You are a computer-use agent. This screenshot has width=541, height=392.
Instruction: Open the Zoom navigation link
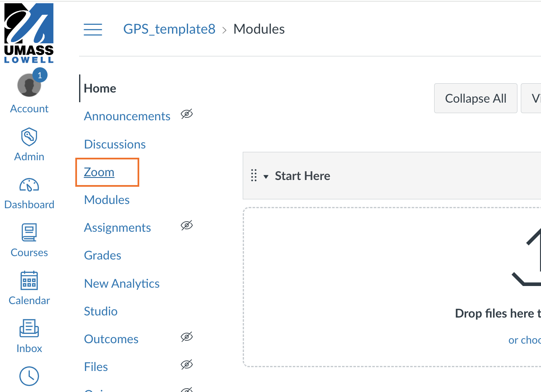[x=99, y=172]
